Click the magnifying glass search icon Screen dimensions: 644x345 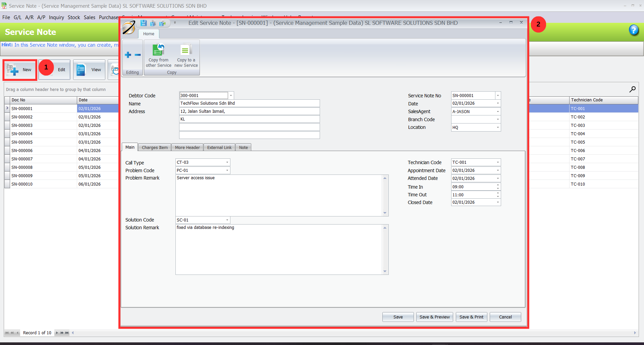click(632, 89)
